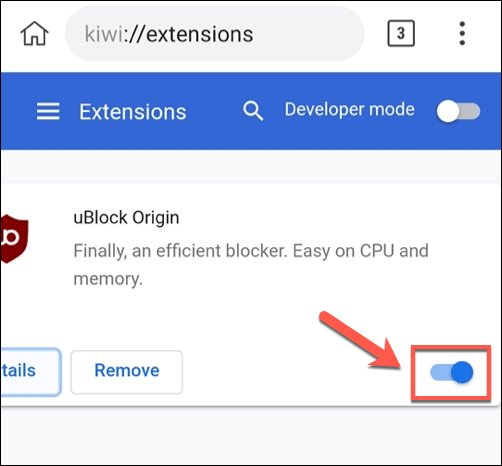The image size is (502, 466).
Task: Go to the browser home page icon
Action: tap(34, 33)
